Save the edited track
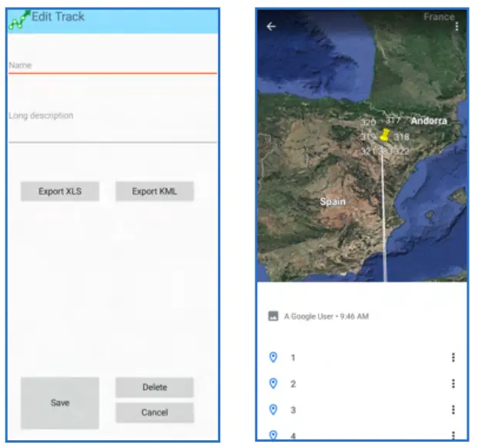 click(x=60, y=403)
